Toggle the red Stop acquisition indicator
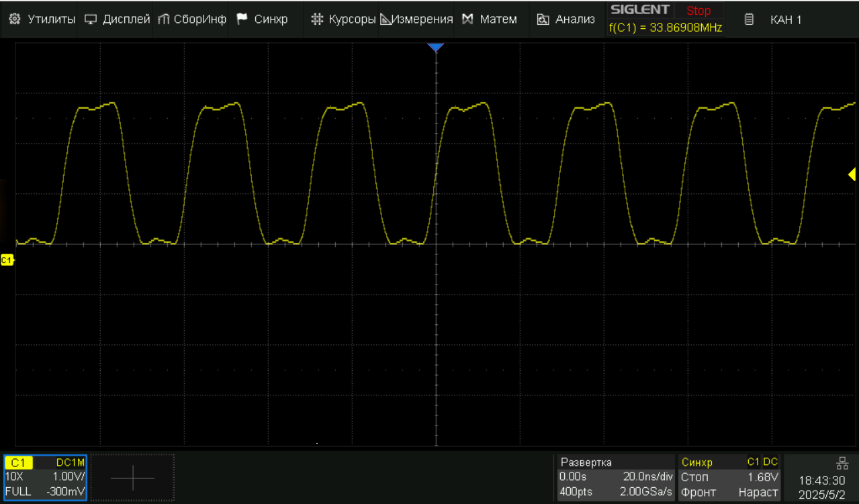The height and width of the screenshot is (504, 859). (698, 11)
